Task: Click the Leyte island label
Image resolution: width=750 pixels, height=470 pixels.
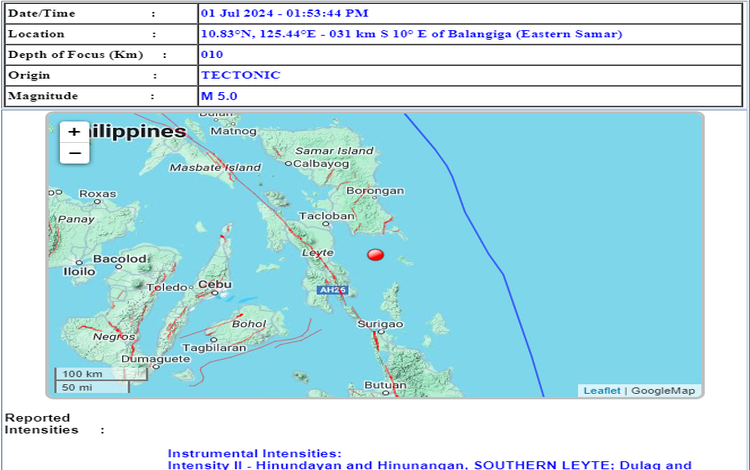Action: click(x=318, y=252)
